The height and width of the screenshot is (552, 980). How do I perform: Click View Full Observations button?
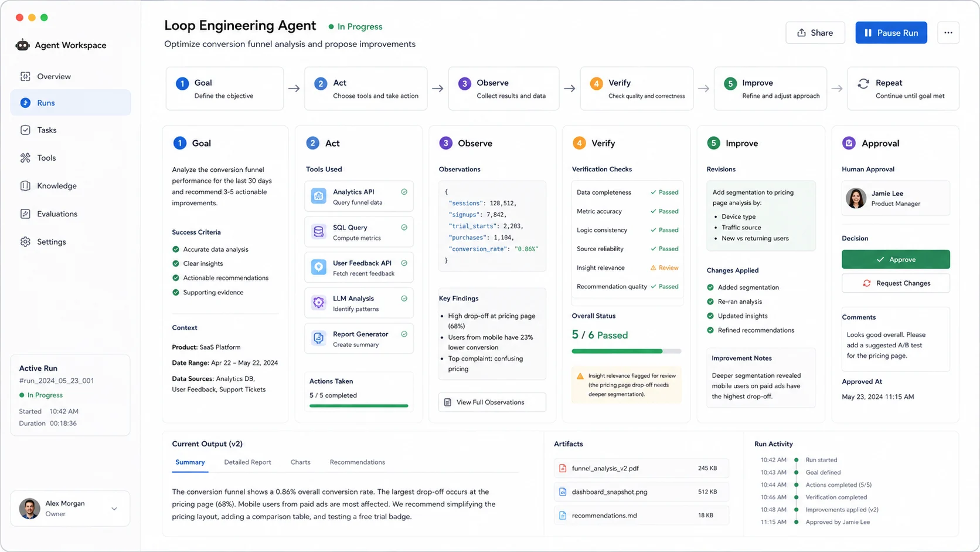(492, 402)
